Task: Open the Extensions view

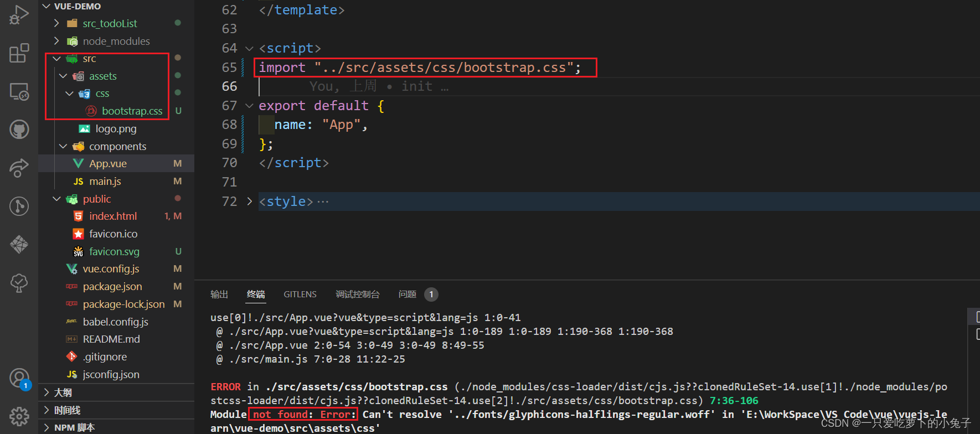Action: tap(19, 53)
